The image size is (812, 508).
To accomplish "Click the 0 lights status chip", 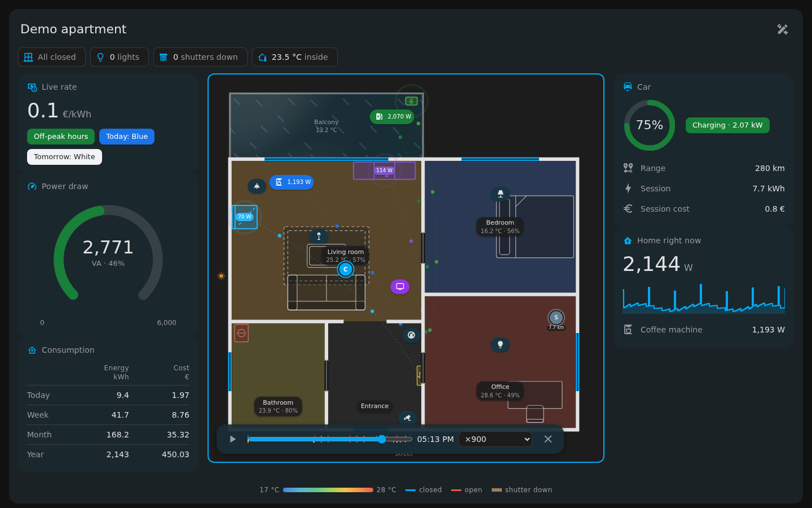I will (x=120, y=57).
